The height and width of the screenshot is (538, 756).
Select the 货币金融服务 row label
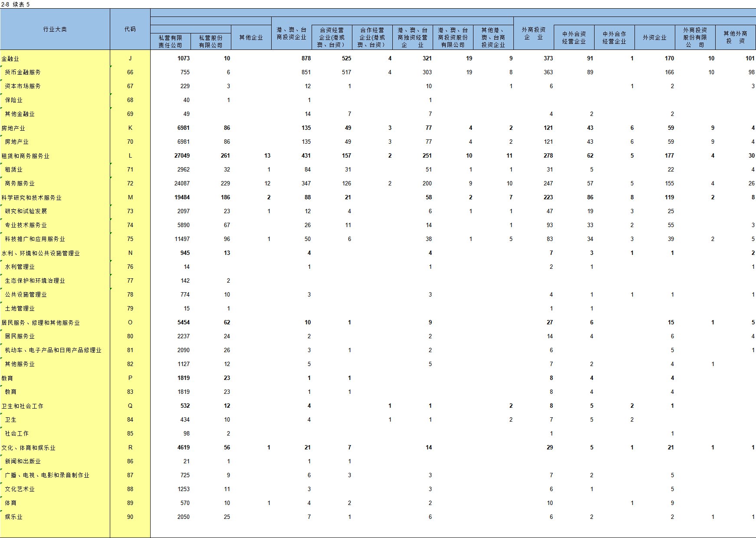coord(23,73)
